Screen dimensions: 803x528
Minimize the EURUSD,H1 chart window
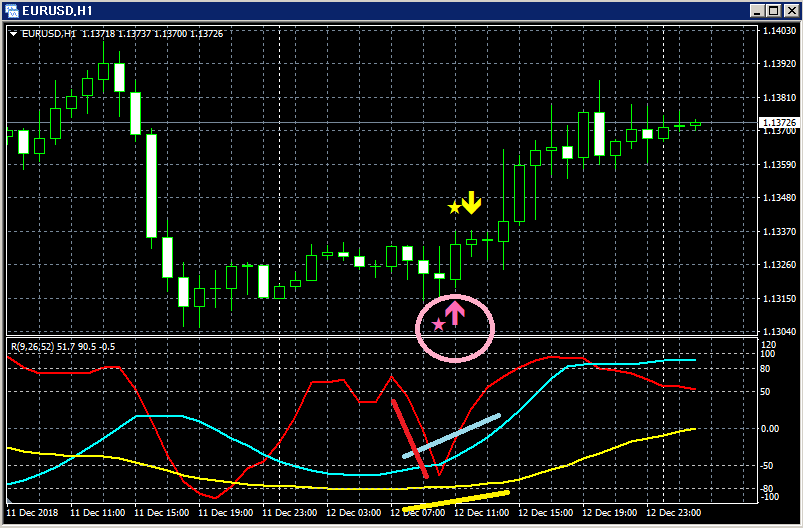[x=757, y=11]
